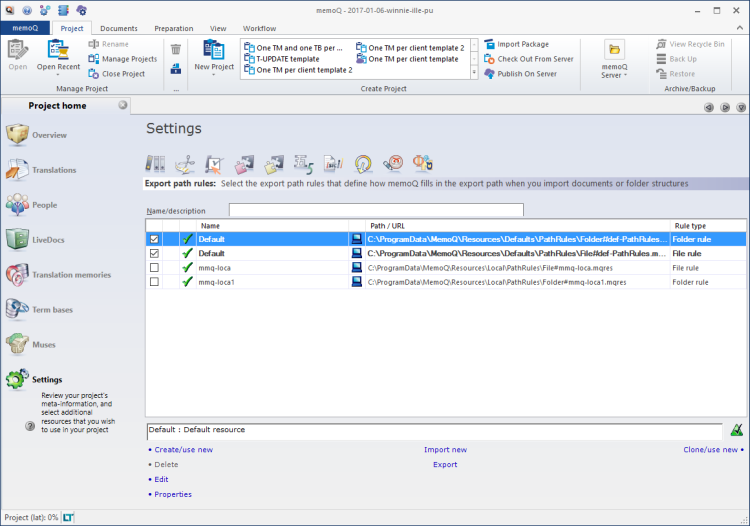Select the segmentation rules scissors icon

click(184, 164)
